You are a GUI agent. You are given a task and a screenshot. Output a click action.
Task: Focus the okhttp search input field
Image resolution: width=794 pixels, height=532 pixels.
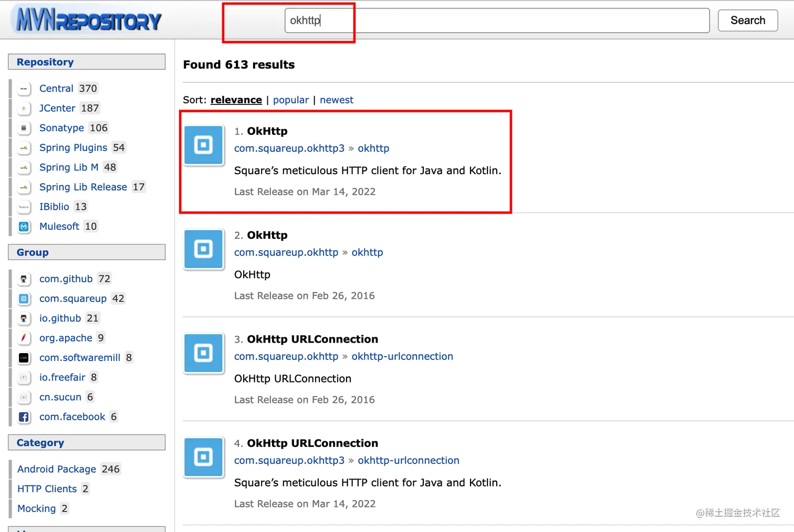[x=497, y=20]
